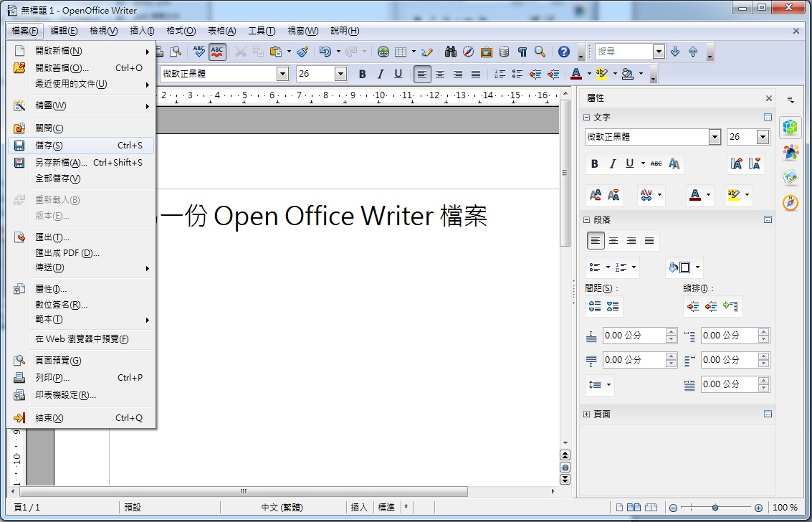The image size is (812, 522).
Task: Click the Format Paintbrush icon
Action: click(302, 52)
